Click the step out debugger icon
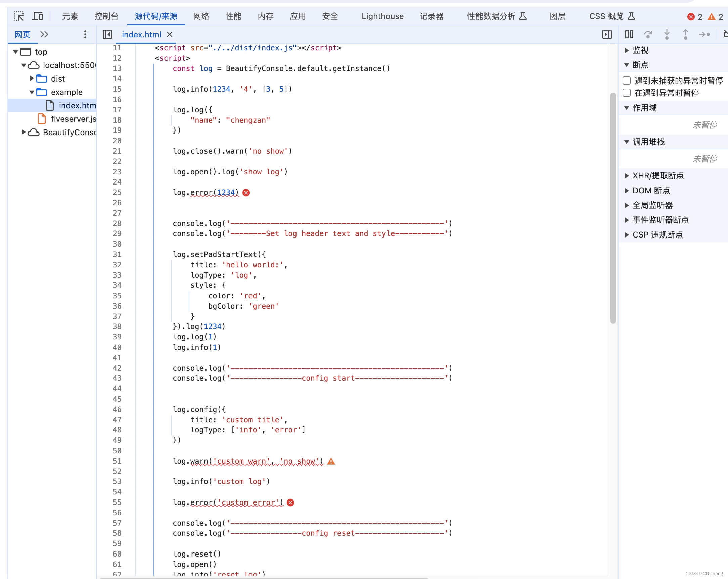This screenshot has height=579, width=728. (685, 34)
